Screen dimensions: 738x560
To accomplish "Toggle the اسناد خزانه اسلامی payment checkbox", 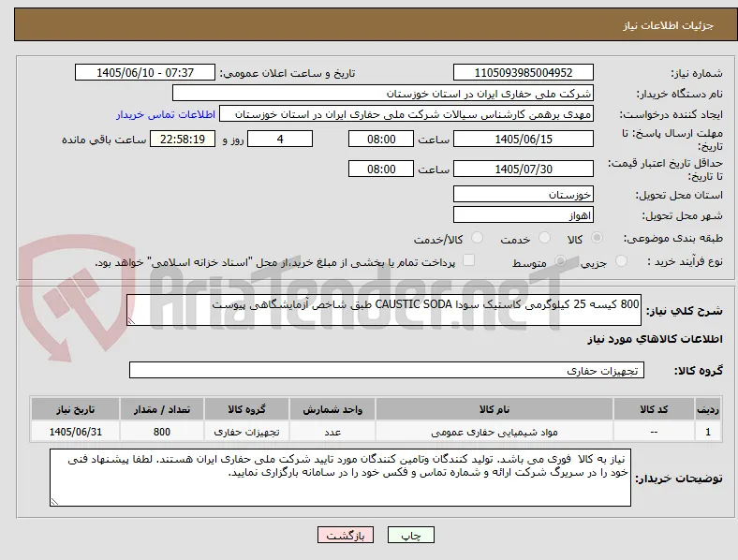I will point(469,260).
